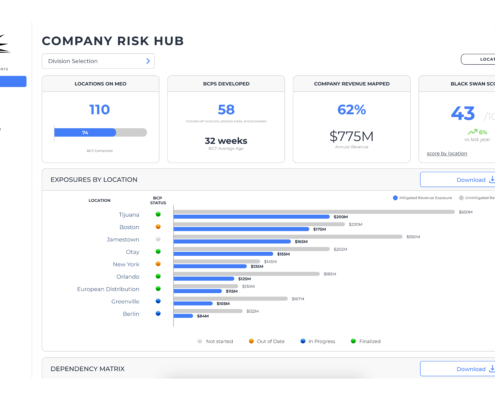Click the $775M annual revenue value
Screen dimensions: 495x400
pos(352,136)
